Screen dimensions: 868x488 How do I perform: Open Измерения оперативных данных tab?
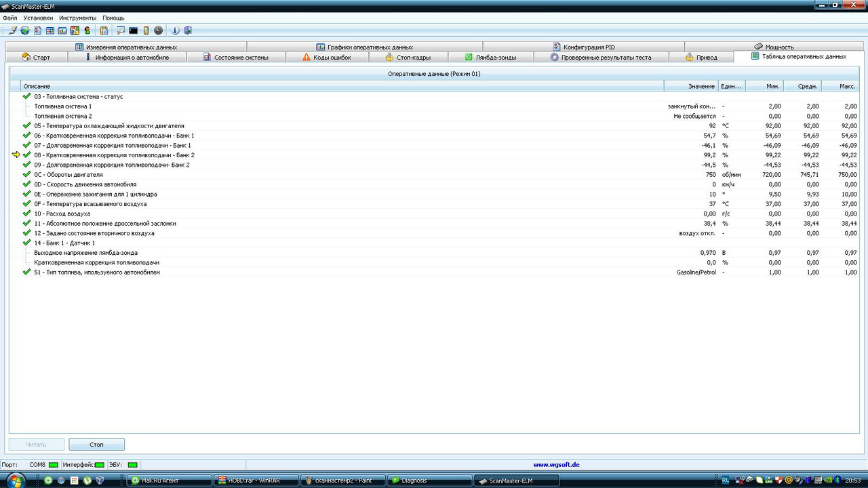point(126,47)
